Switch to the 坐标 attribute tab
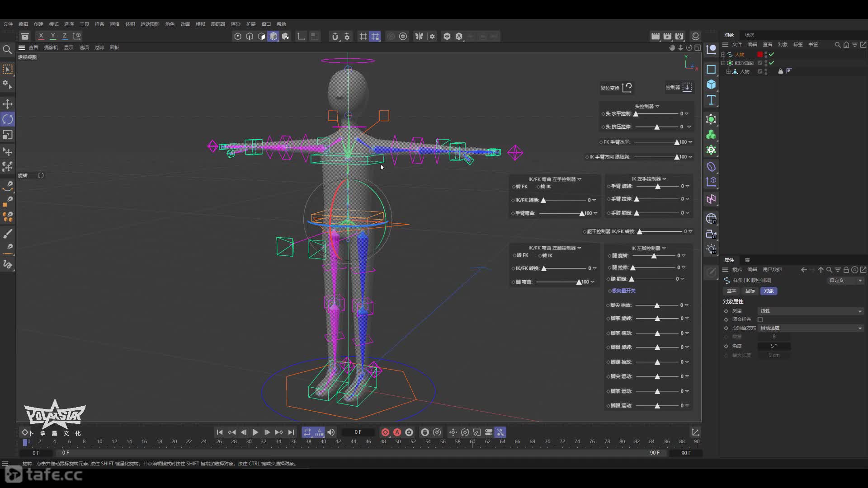 pyautogui.click(x=750, y=291)
